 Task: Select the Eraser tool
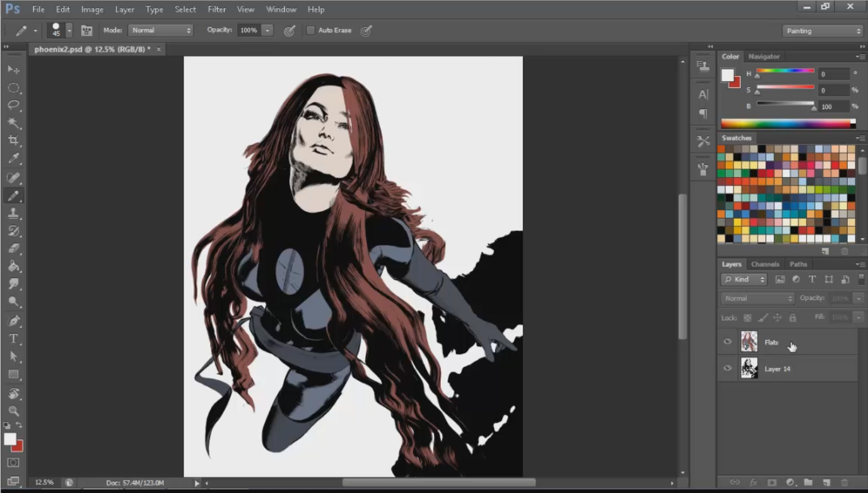pyautogui.click(x=14, y=249)
